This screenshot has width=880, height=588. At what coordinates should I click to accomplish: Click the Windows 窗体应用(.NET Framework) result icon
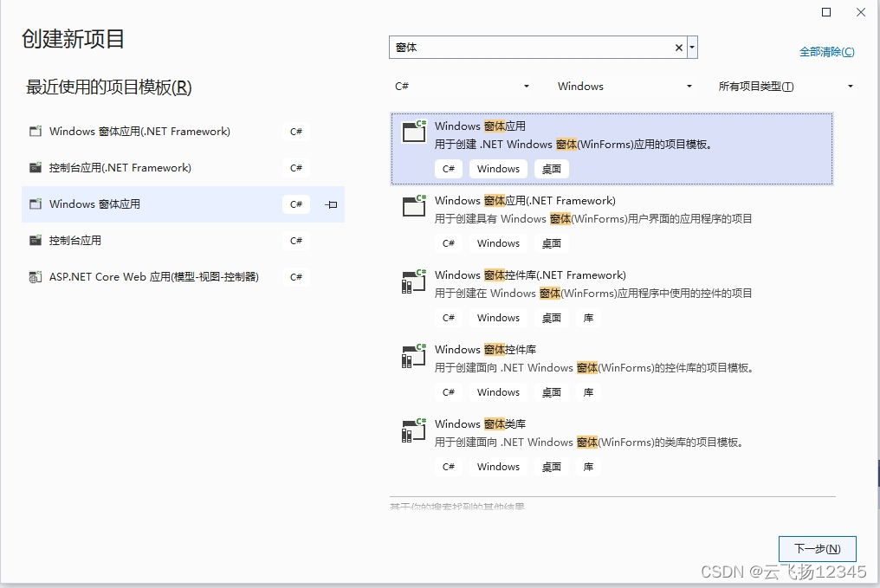click(x=414, y=206)
